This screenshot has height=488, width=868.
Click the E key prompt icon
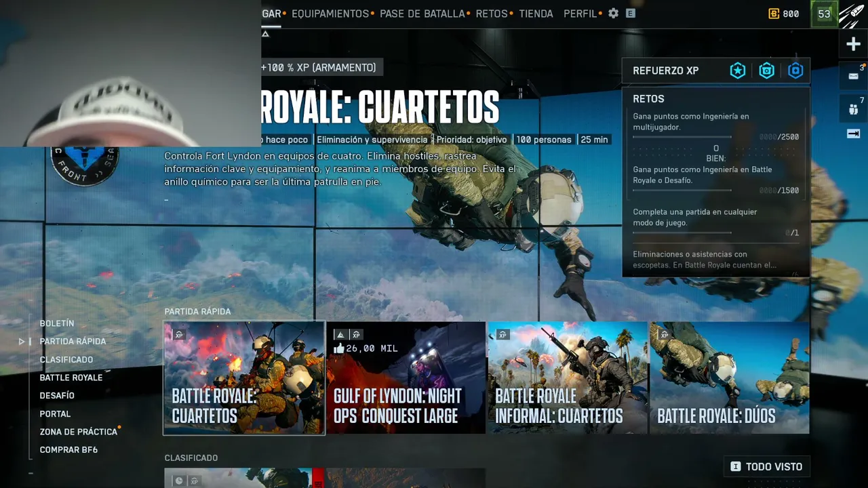click(631, 14)
